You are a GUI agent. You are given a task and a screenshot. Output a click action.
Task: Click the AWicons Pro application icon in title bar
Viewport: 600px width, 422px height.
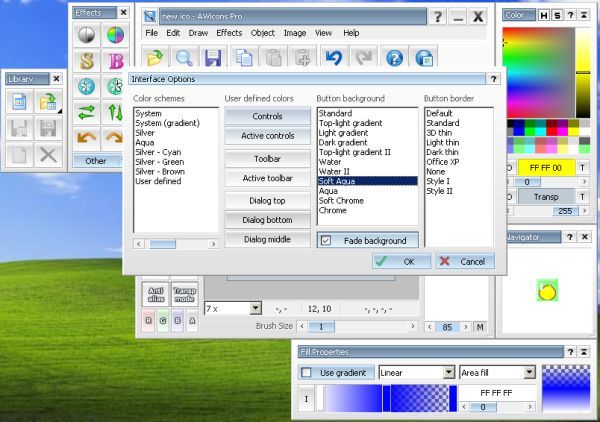[x=150, y=16]
